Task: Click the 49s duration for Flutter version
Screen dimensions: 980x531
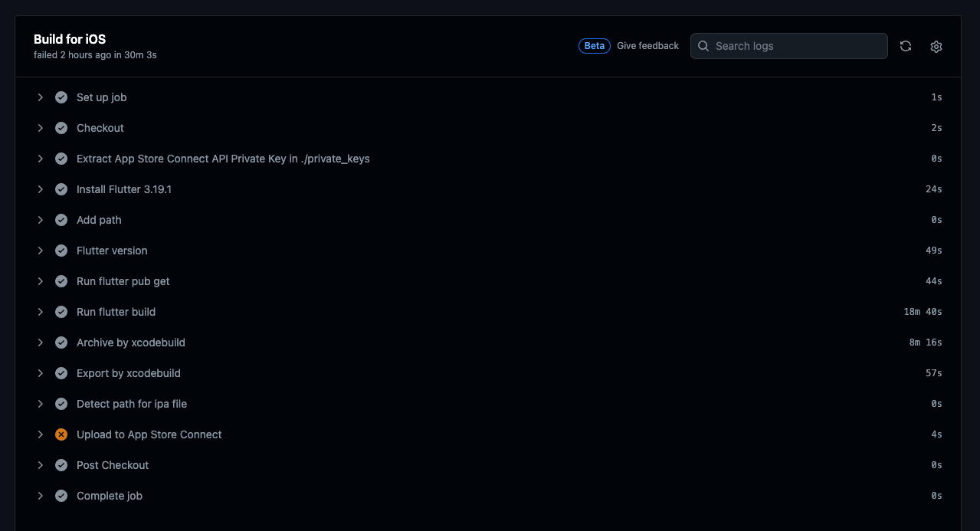Action: point(934,251)
